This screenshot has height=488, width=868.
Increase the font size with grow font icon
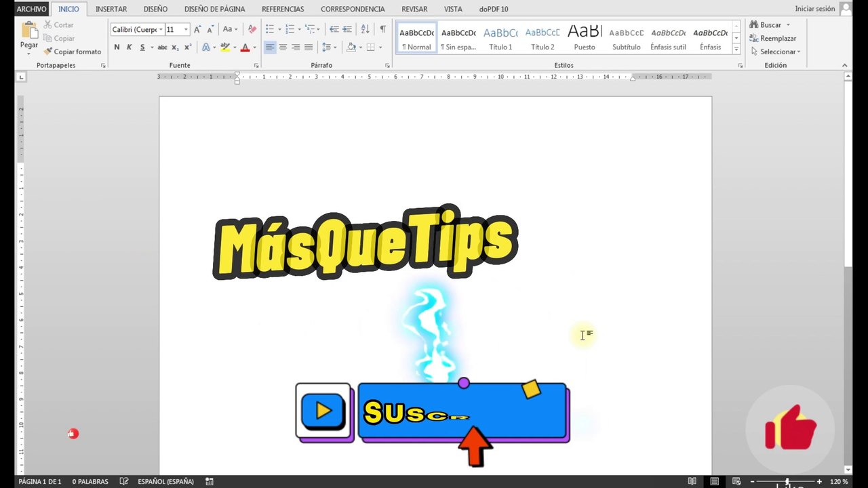click(x=197, y=29)
